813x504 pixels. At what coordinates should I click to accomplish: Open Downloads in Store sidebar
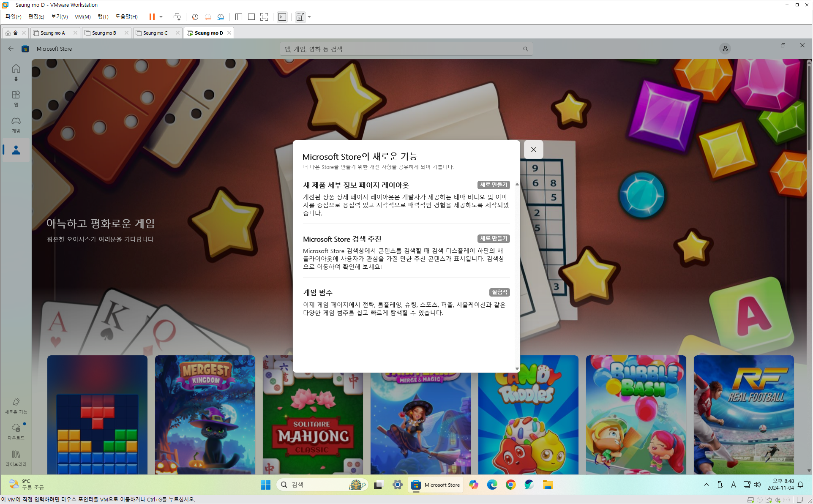click(16, 431)
